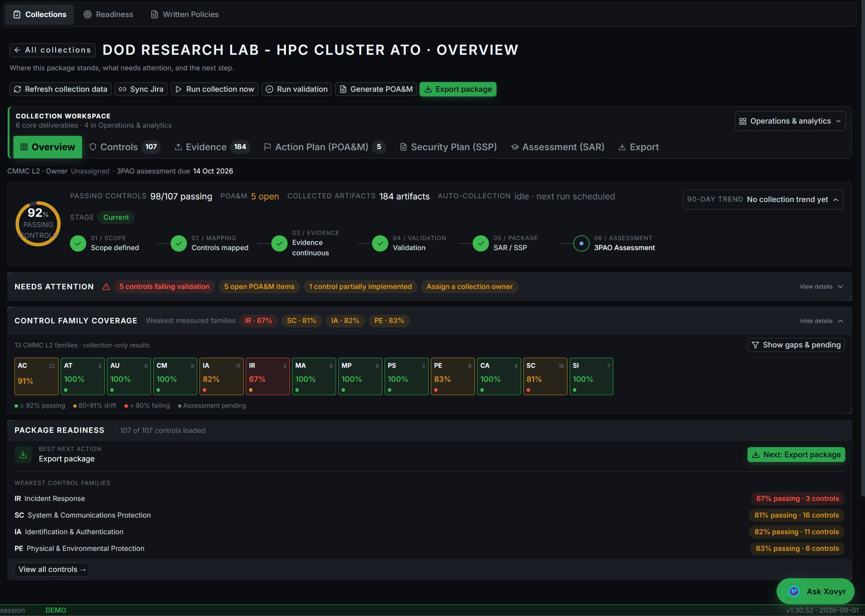This screenshot has width=865, height=616.
Task: Click Refresh collection data button
Action: pos(61,89)
